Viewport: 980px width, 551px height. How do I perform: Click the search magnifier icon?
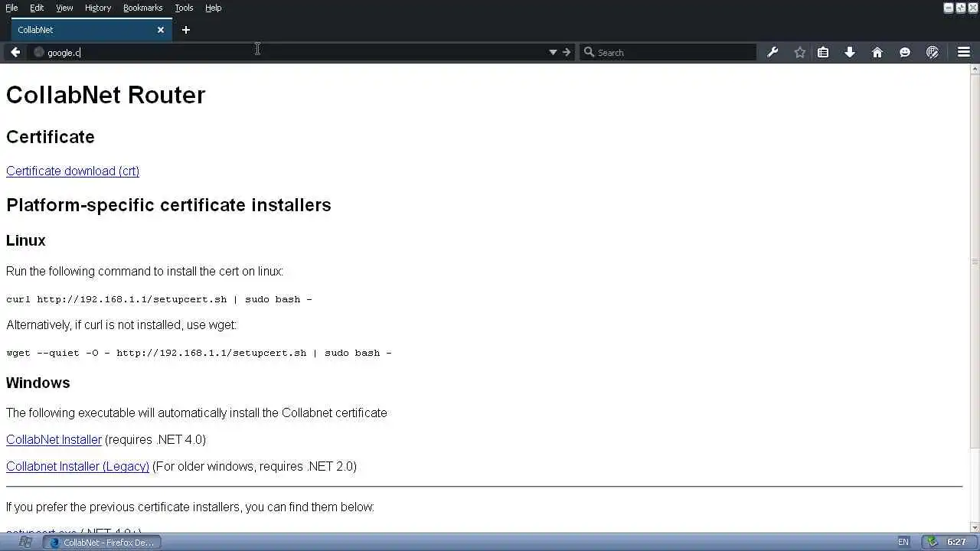(589, 52)
